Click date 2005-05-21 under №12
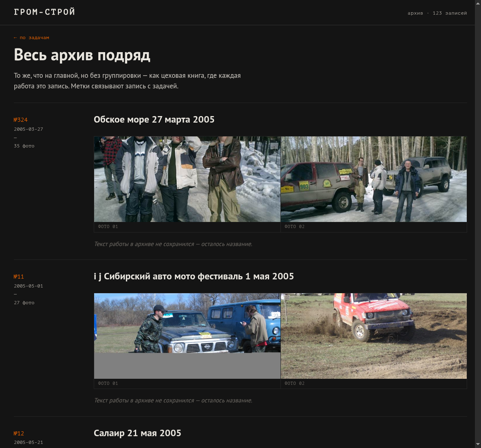 pyautogui.click(x=28, y=442)
